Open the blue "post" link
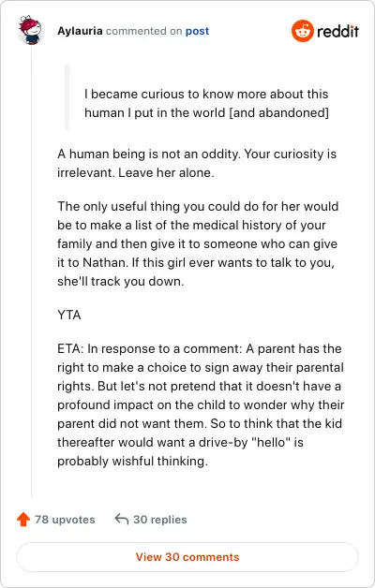This screenshot has height=588, width=375. (197, 31)
